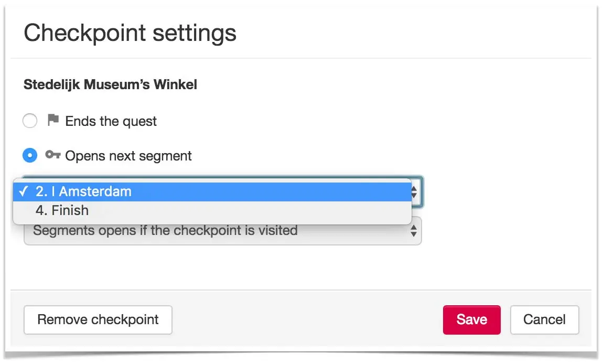Choose "2. I Amsterdam" in the open list
The height and width of the screenshot is (364, 603).
(212, 191)
